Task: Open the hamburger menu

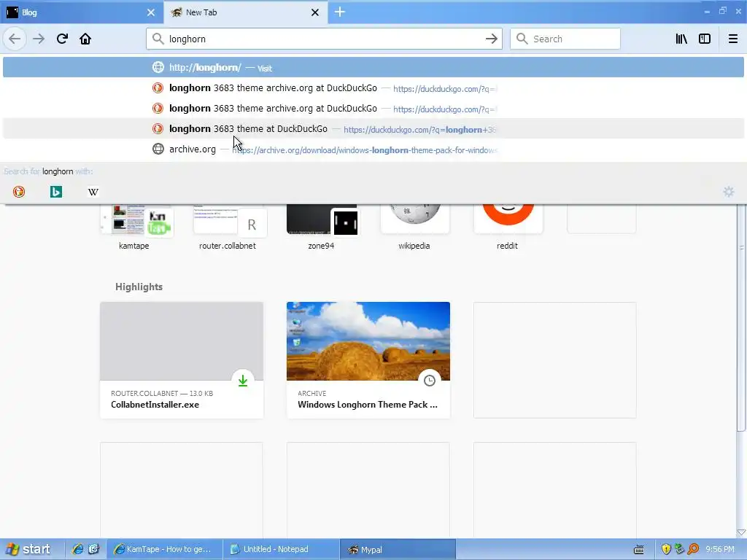Action: point(733,39)
